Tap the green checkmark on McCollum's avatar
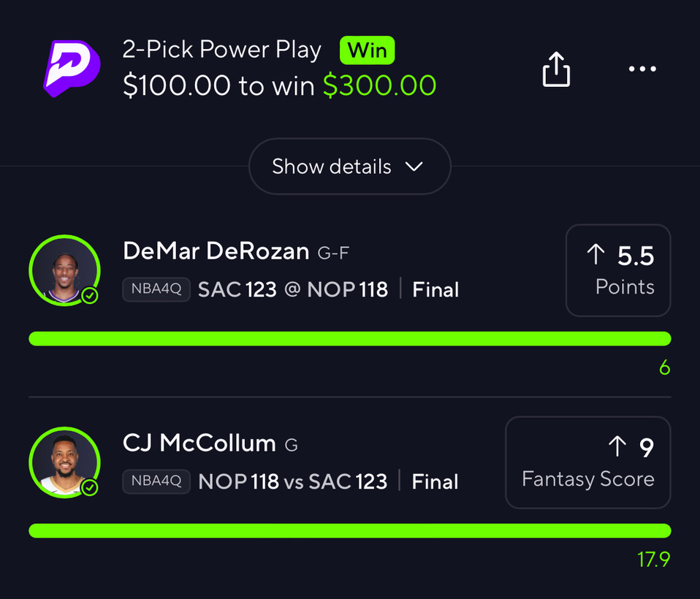Image resolution: width=700 pixels, height=599 pixels. point(90,487)
